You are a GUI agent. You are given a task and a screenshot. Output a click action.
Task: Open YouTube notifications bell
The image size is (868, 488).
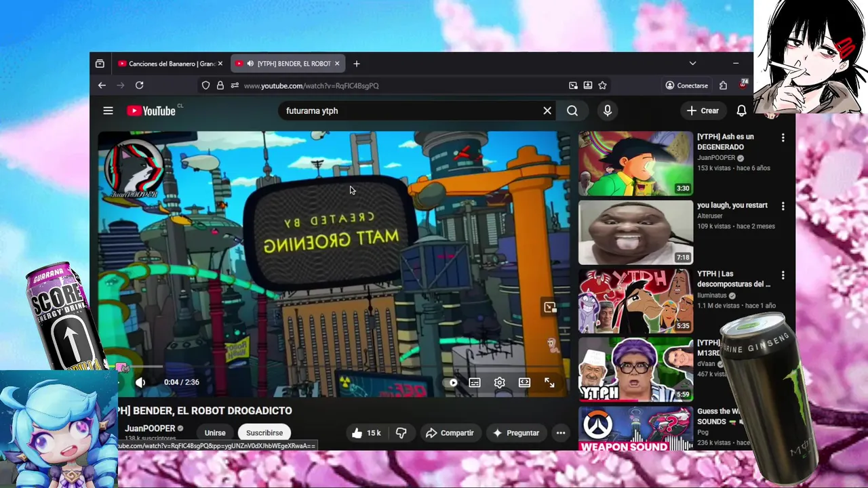click(741, 110)
